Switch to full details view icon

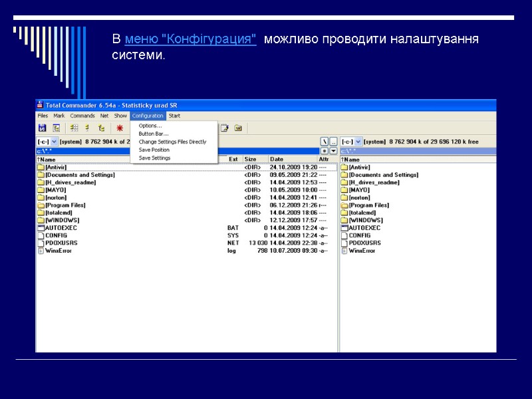coord(87,128)
